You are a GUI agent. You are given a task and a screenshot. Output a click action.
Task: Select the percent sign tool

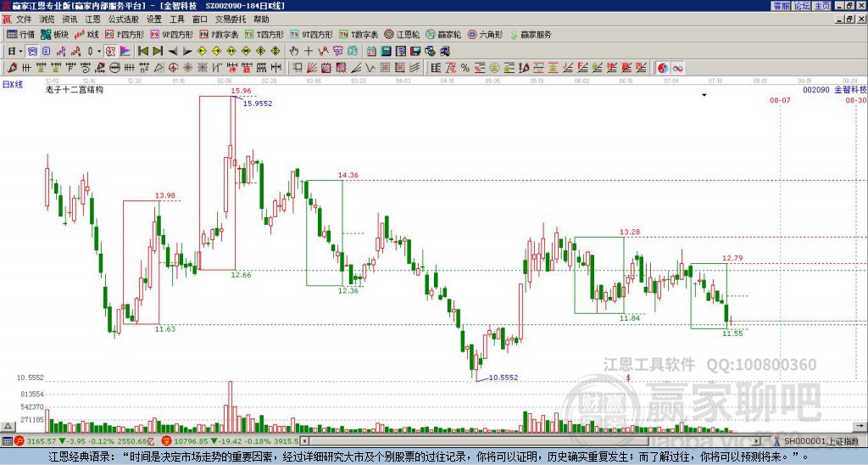point(465,68)
